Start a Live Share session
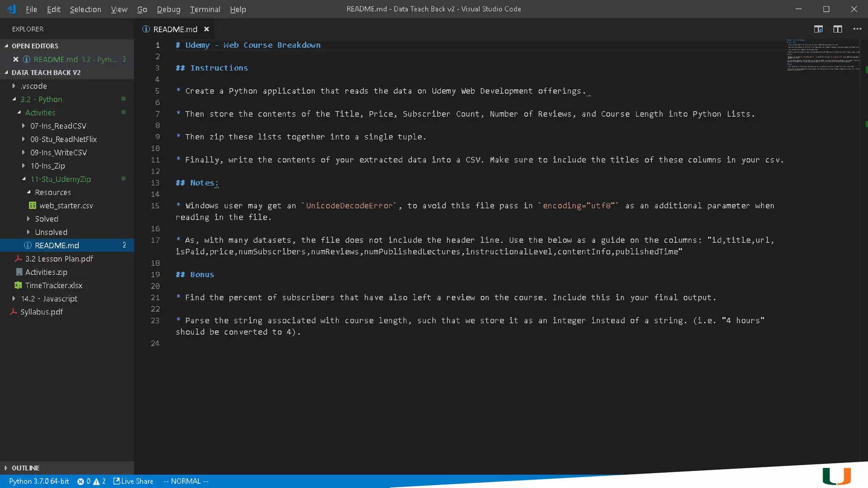 tap(133, 481)
